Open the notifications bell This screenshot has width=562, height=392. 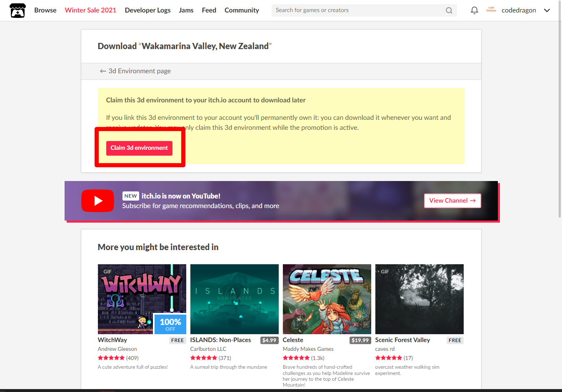click(474, 10)
